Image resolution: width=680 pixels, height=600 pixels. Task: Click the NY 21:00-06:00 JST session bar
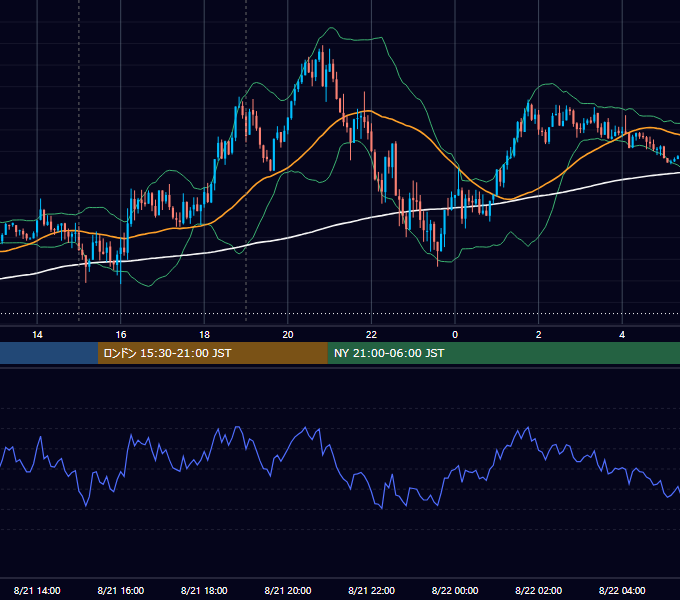pyautogui.click(x=503, y=353)
